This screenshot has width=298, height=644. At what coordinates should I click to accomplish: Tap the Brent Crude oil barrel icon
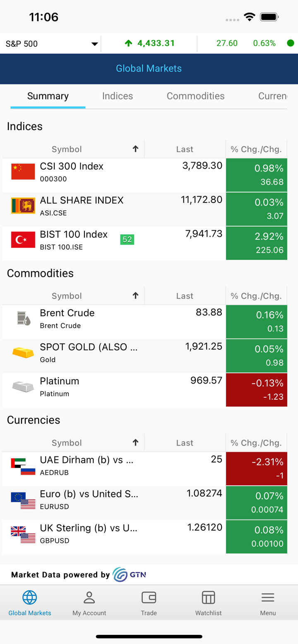(x=23, y=318)
